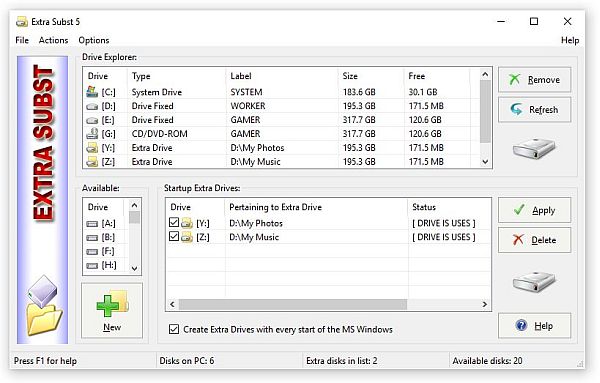Click the Extra Subst title bar app icon

coord(21,22)
